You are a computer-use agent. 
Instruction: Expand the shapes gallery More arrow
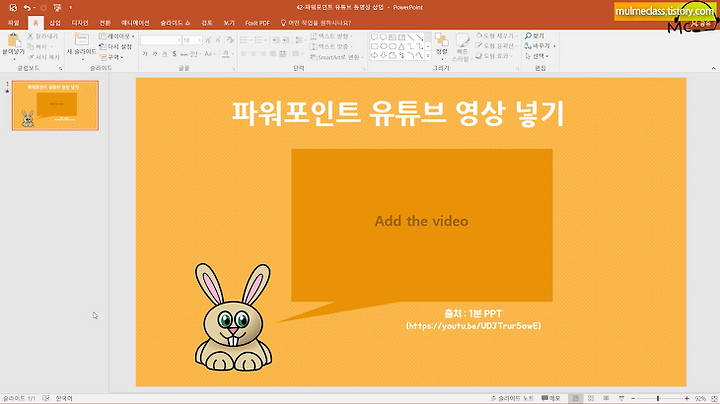point(428,55)
